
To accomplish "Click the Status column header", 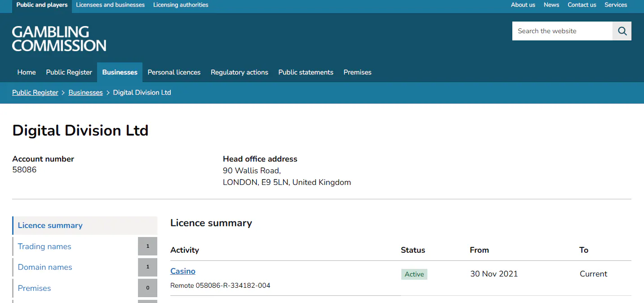I will point(413,250).
